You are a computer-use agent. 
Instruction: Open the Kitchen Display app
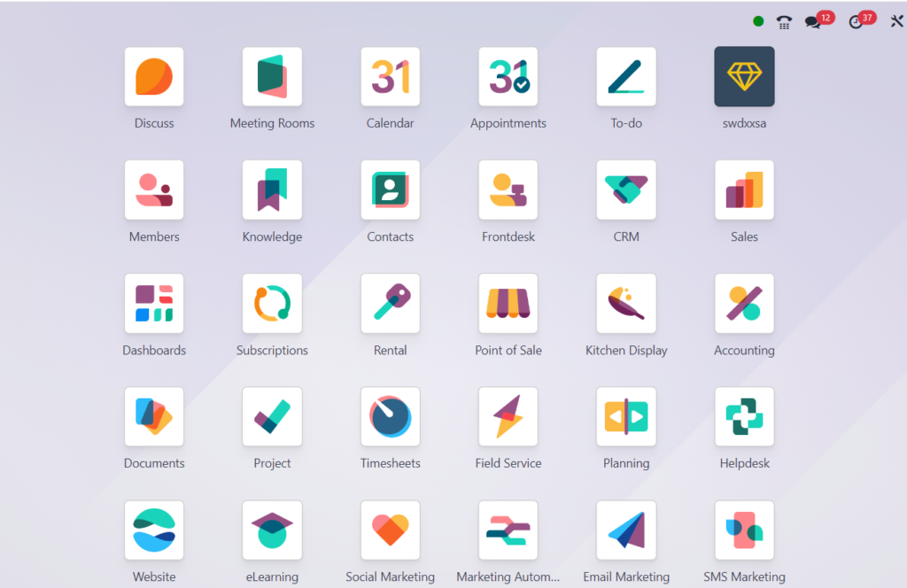coord(626,304)
